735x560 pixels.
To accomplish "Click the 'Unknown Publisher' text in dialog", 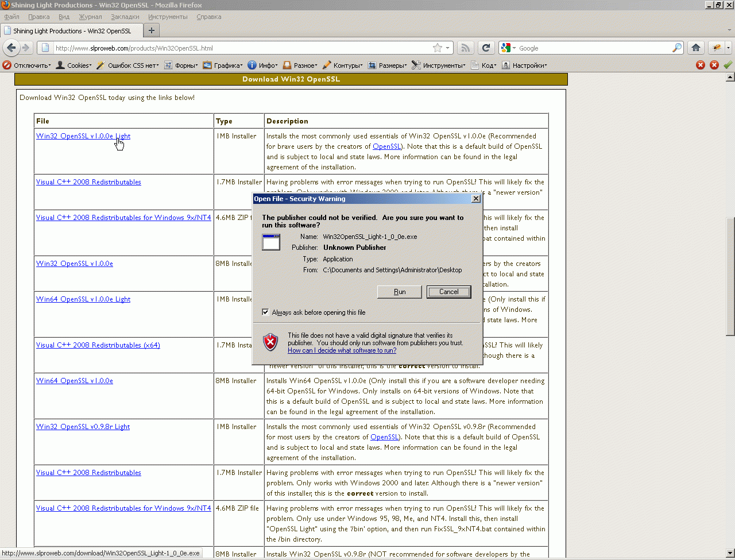I will pos(355,248).
